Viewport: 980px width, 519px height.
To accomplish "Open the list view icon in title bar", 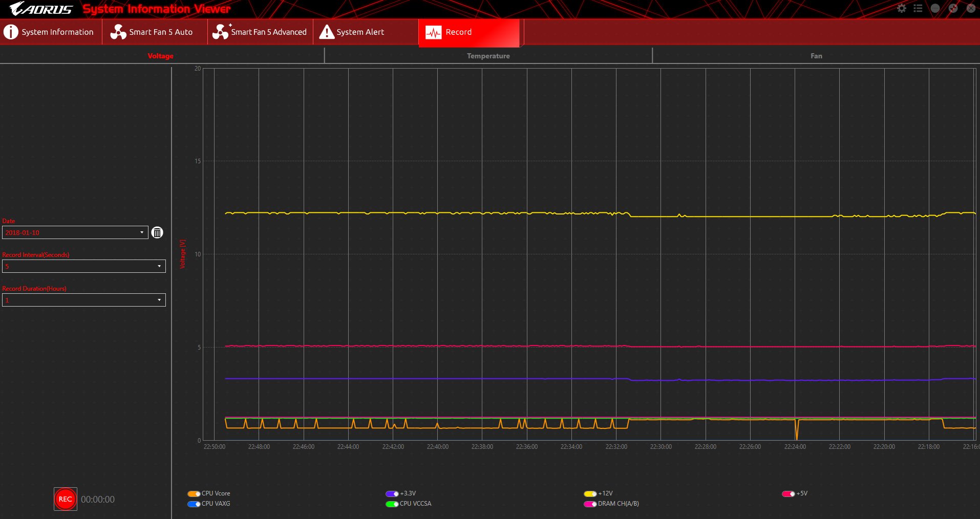I will [x=918, y=8].
